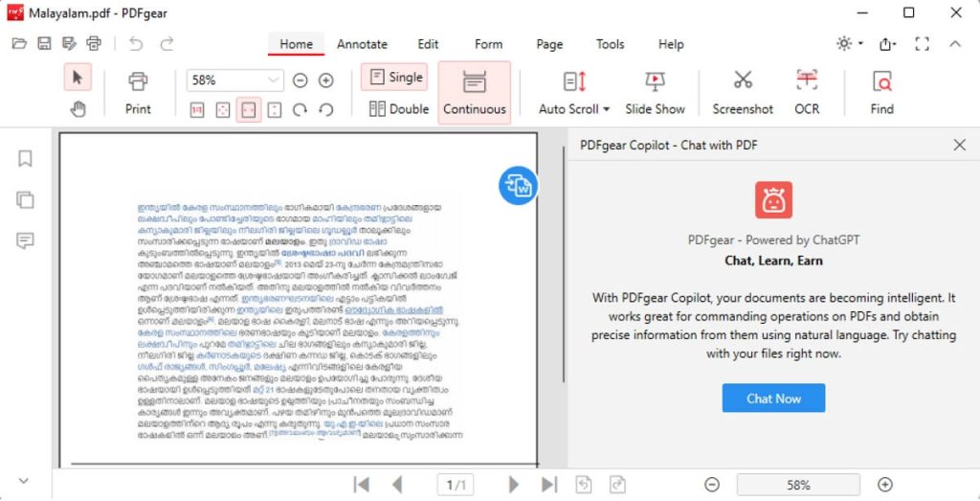Open the Help tab
The height and width of the screenshot is (501, 980).
[671, 44]
